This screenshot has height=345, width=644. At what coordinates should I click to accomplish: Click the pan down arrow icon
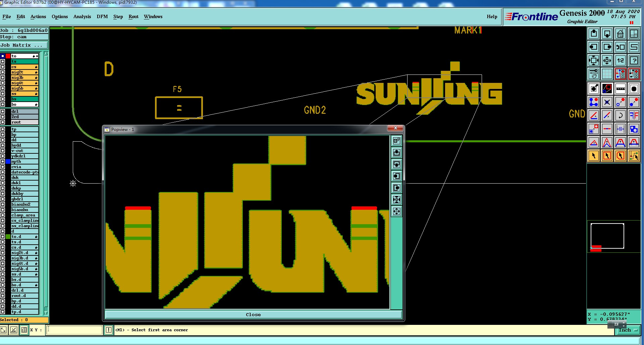pos(607,34)
